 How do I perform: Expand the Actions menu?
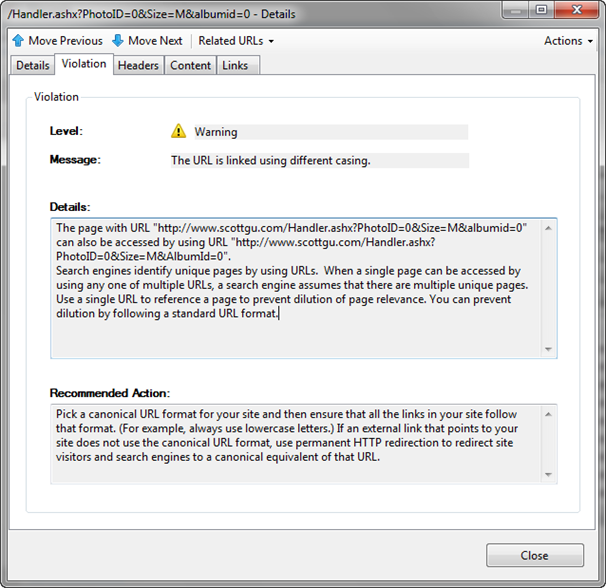[x=567, y=41]
